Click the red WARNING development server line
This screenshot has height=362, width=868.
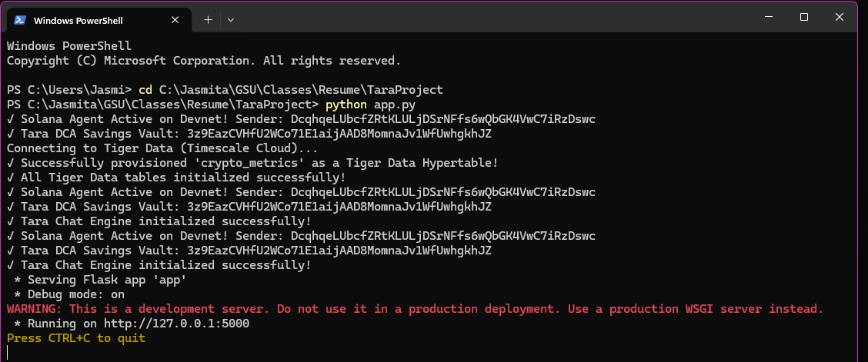click(416, 309)
